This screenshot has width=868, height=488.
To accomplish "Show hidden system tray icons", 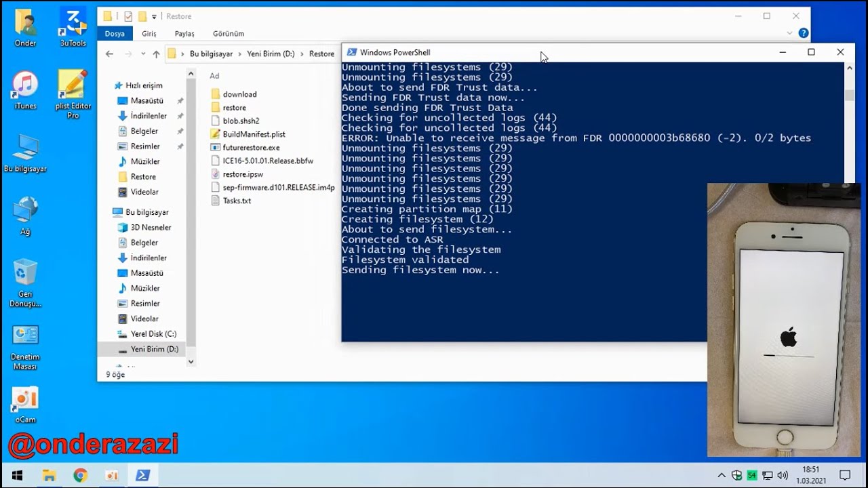I will (x=722, y=476).
